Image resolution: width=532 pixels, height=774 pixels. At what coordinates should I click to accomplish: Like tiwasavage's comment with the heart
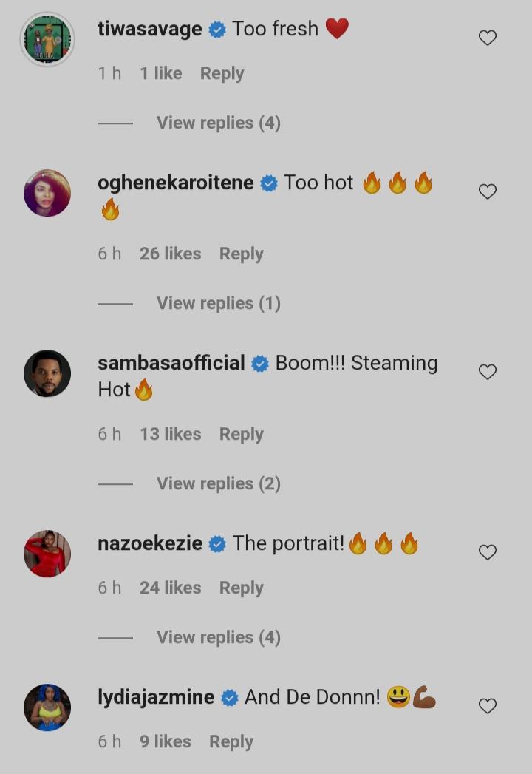[x=487, y=38]
